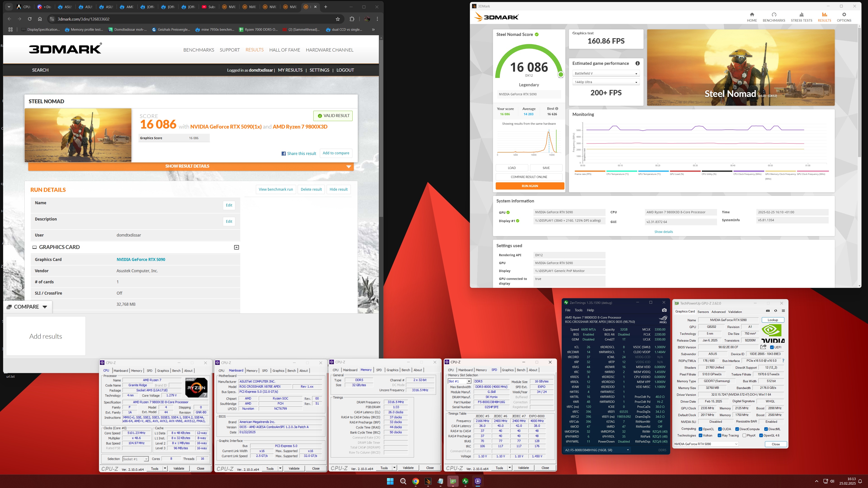Open Stress Tests in the 3DMark app
Screen dimensions: 868x488
(x=802, y=17)
